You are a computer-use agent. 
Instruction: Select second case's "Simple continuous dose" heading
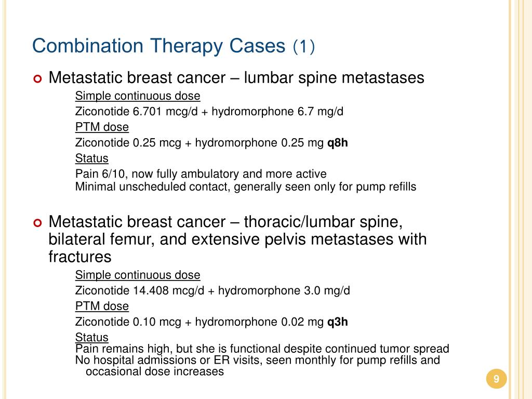pos(138,275)
